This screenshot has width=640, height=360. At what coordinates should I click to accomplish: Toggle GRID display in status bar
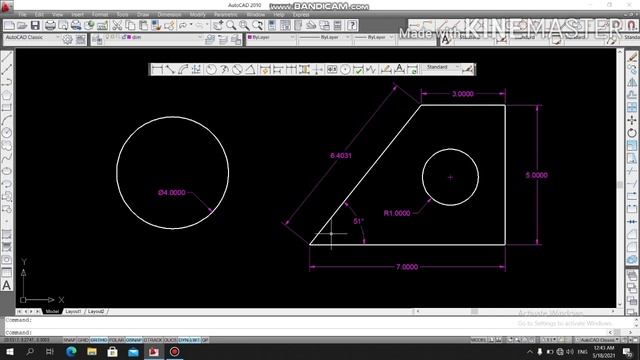(83, 340)
